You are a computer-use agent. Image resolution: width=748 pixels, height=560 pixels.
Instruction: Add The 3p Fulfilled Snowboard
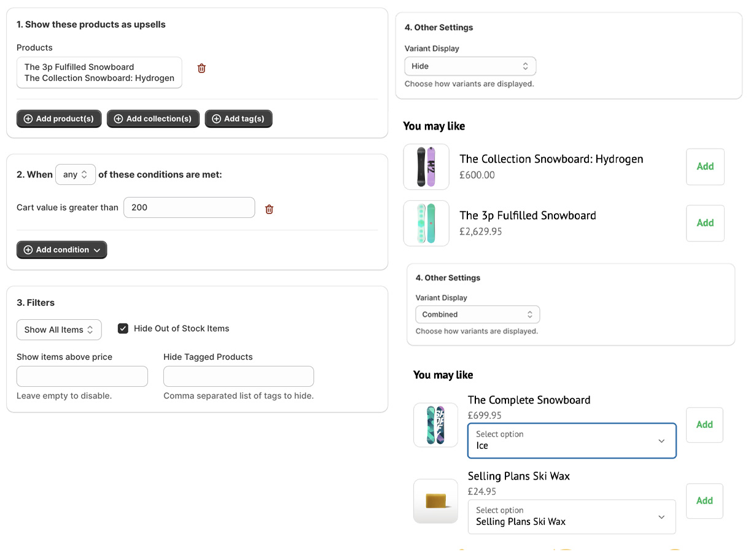click(x=704, y=223)
